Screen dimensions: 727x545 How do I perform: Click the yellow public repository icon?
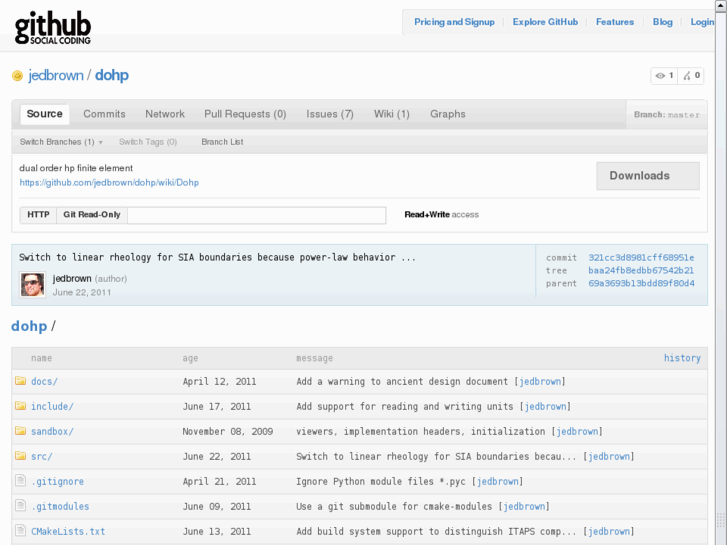click(x=17, y=76)
